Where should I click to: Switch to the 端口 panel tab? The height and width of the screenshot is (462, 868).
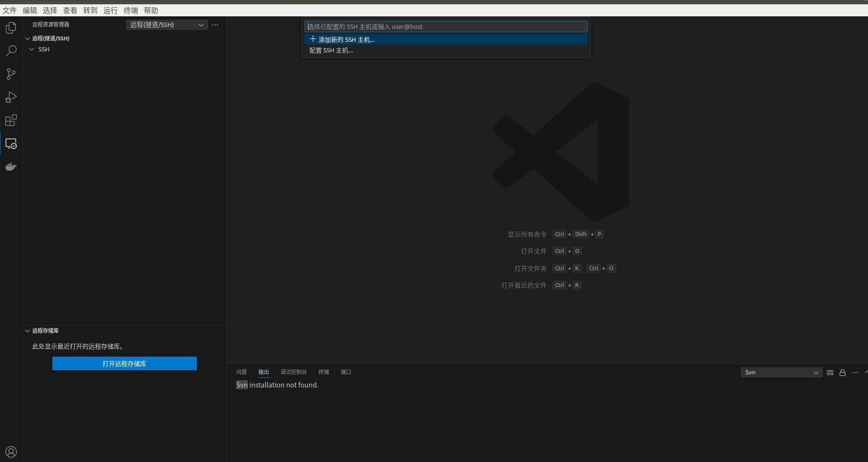pyautogui.click(x=346, y=372)
